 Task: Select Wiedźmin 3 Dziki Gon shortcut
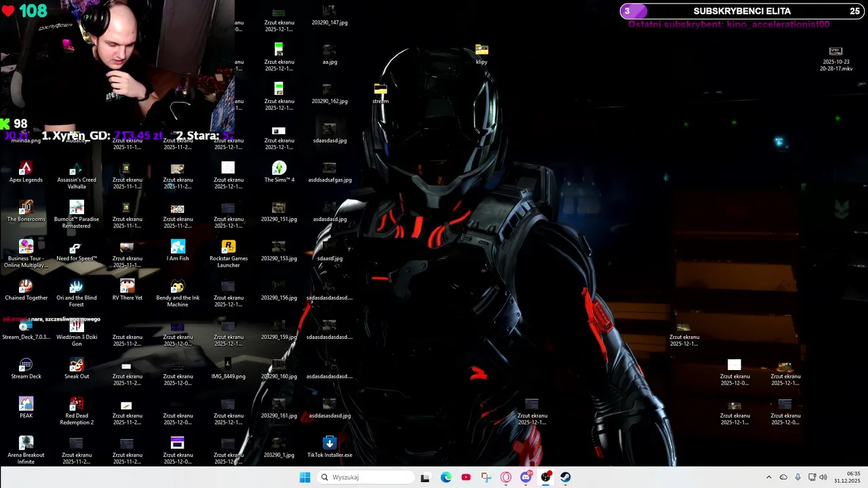[x=77, y=332]
